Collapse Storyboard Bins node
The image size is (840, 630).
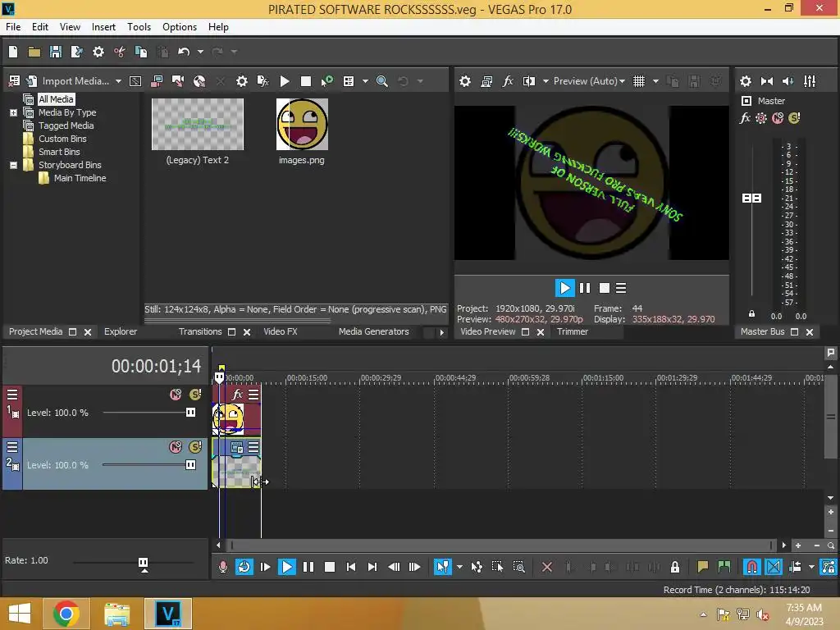point(13,165)
